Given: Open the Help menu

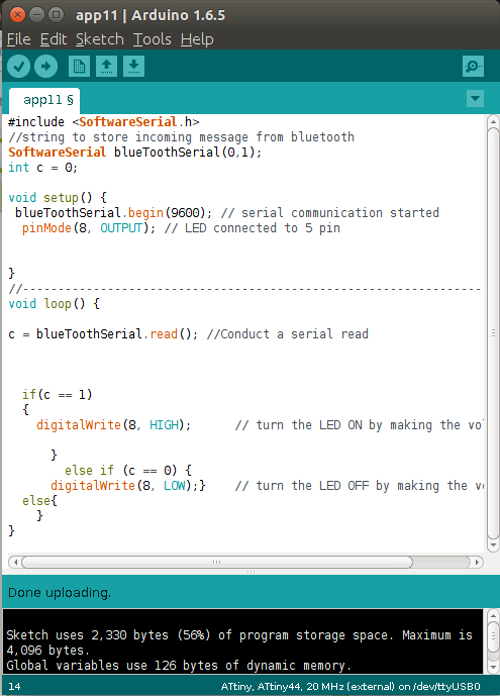Looking at the screenshot, I should (197, 40).
